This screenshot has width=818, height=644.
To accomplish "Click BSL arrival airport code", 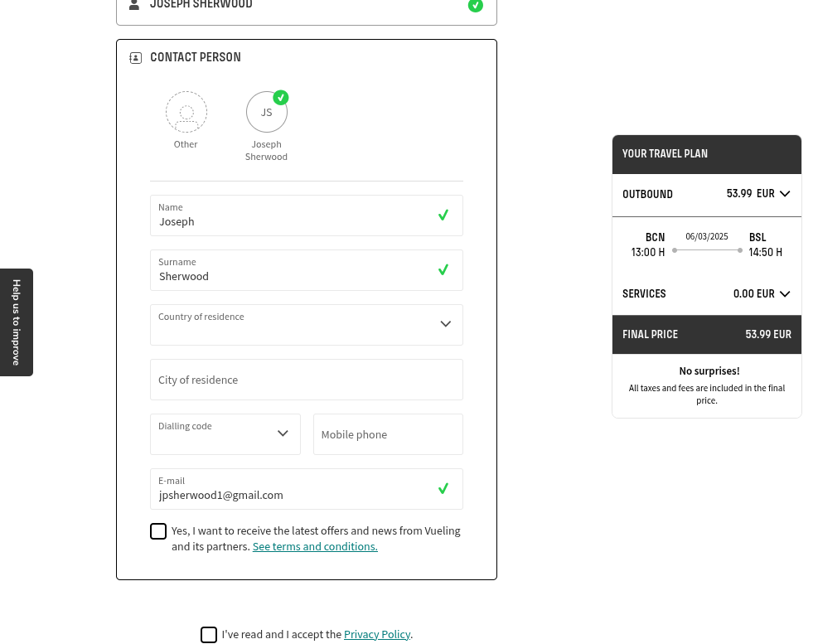I will pos(757,237).
